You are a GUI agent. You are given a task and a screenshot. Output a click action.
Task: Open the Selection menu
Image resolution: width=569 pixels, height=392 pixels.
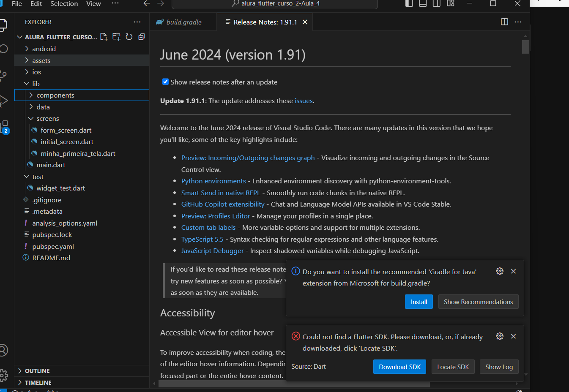pyautogui.click(x=64, y=3)
